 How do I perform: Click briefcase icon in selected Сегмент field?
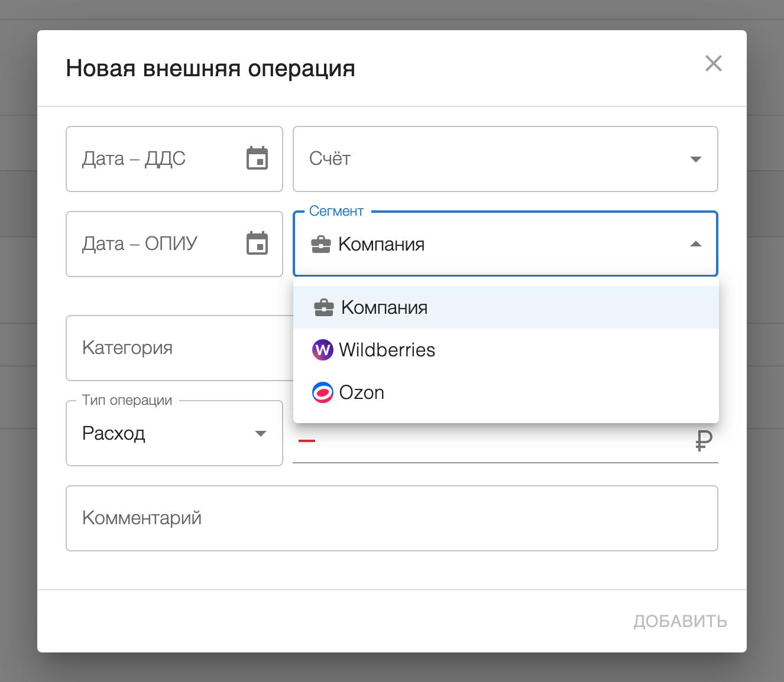(320, 244)
